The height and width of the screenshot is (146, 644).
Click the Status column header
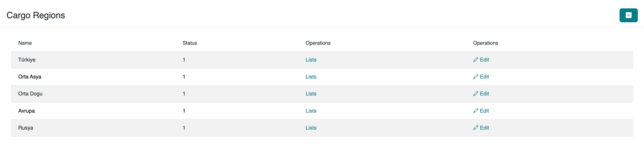tap(190, 43)
